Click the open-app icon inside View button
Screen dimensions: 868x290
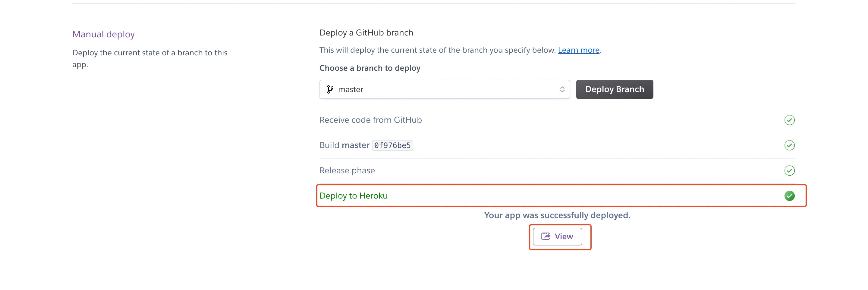click(546, 236)
